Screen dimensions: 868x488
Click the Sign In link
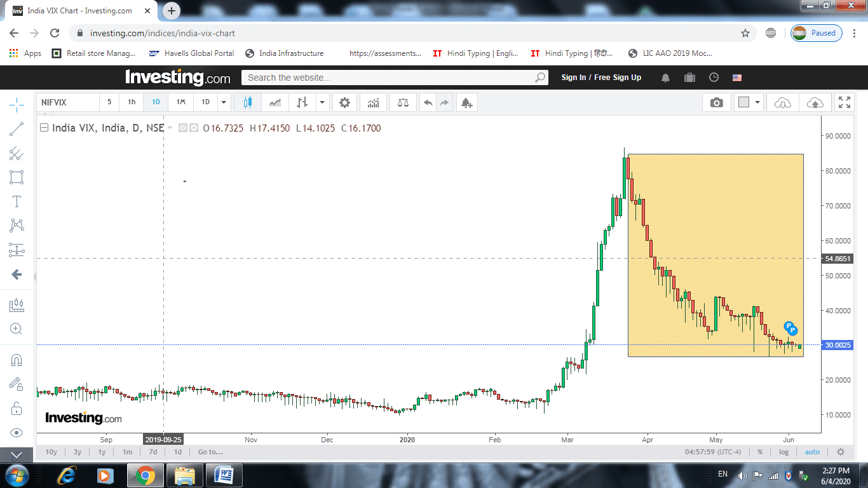(574, 78)
